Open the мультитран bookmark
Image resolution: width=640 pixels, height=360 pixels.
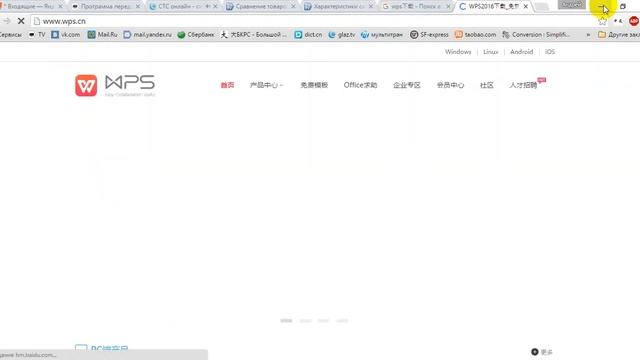(x=382, y=35)
